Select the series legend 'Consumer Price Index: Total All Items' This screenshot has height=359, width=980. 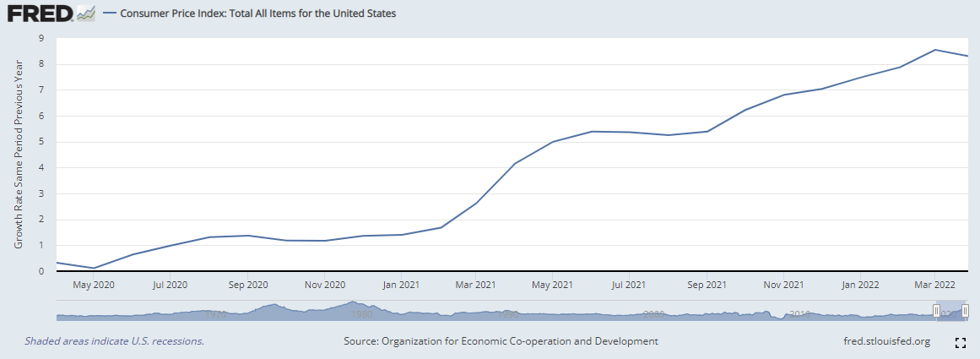click(258, 14)
